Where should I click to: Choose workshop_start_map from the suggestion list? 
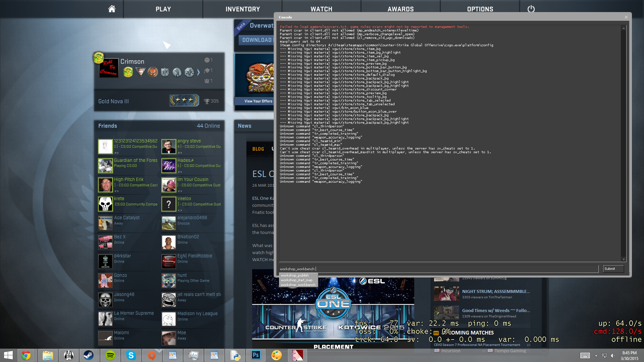pyautogui.click(x=297, y=280)
